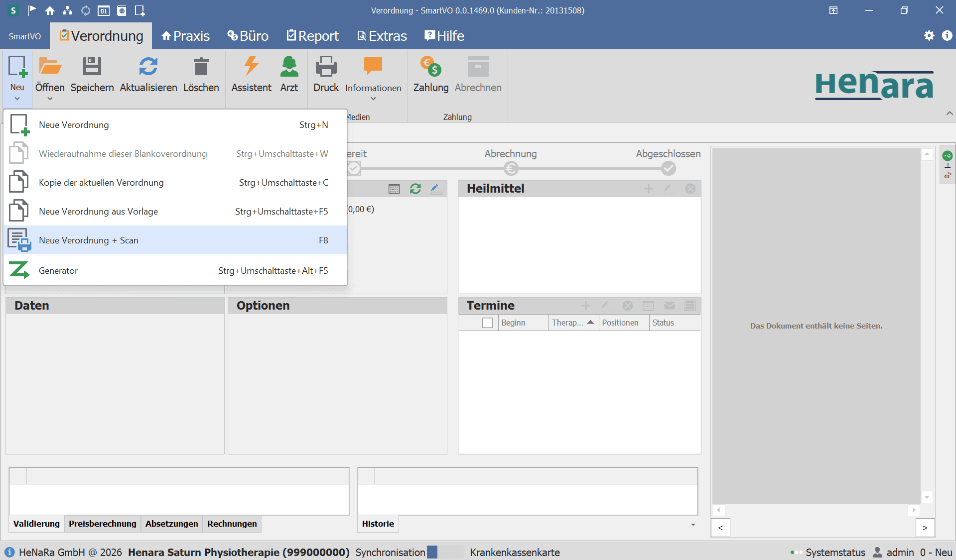Click the Synchronisation progress bar
Screen dimensions: 956x560
tap(445, 553)
